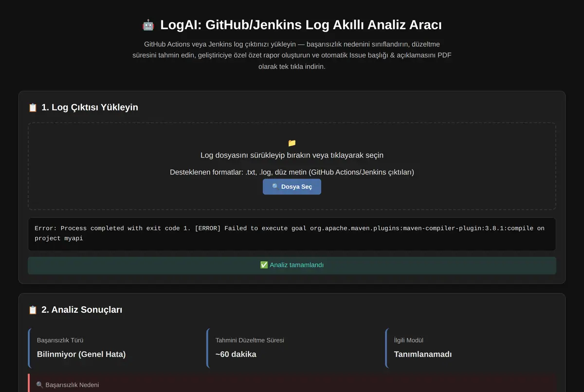584x392 pixels.
Task: Click the '1. Log Çıktısı Yükleyin' heading
Action: click(x=90, y=107)
